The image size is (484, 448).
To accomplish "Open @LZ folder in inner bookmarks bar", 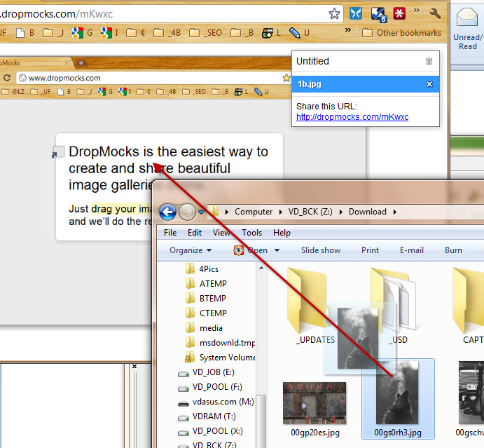I will pyautogui.click(x=14, y=91).
